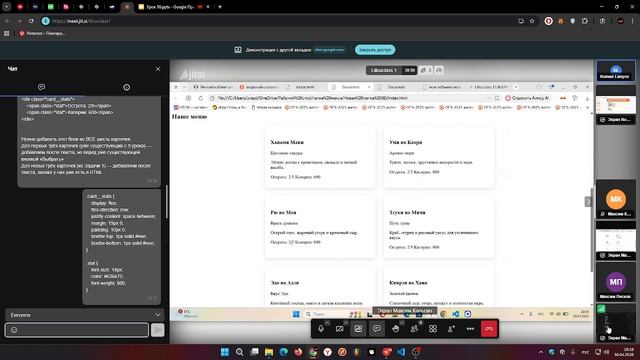Open video options arrow above the camera
This screenshot has width=640, height=360.
346,322
